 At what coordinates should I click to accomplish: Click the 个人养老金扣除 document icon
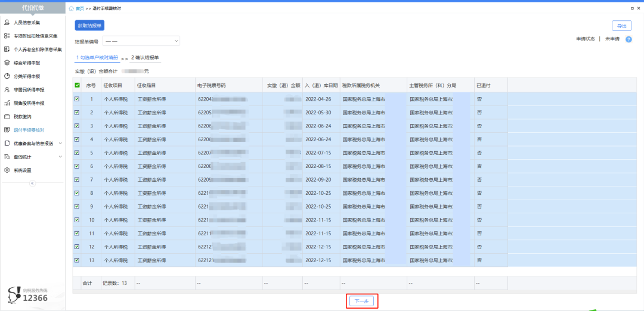click(x=7, y=49)
